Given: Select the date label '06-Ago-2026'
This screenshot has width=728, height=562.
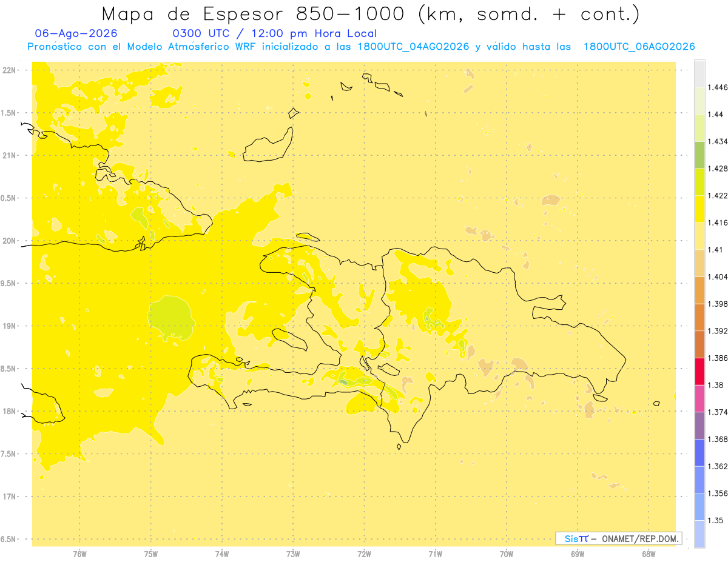Looking at the screenshot, I should pos(76,34).
